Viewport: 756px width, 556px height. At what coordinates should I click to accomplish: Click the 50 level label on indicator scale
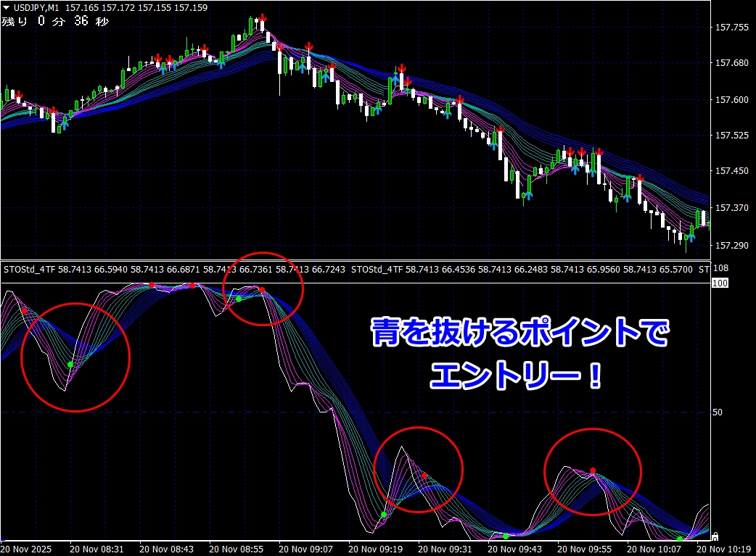click(x=718, y=412)
